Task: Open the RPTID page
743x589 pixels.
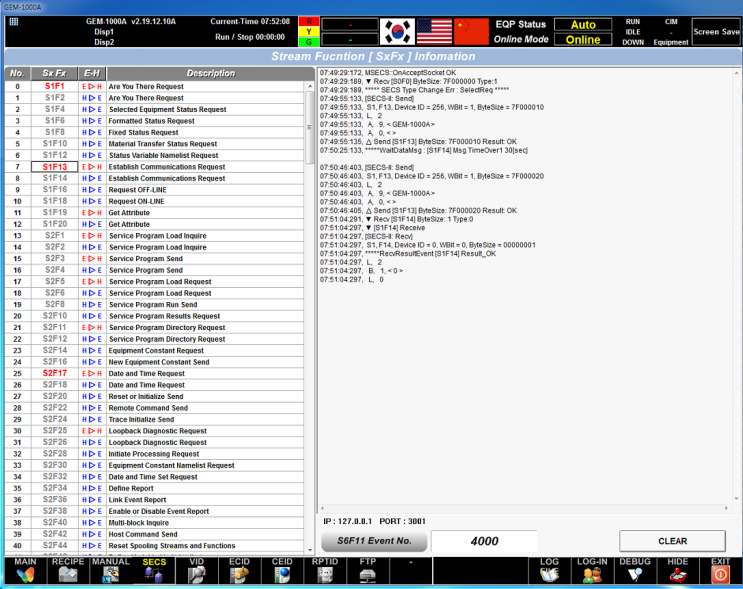Action: click(x=325, y=570)
